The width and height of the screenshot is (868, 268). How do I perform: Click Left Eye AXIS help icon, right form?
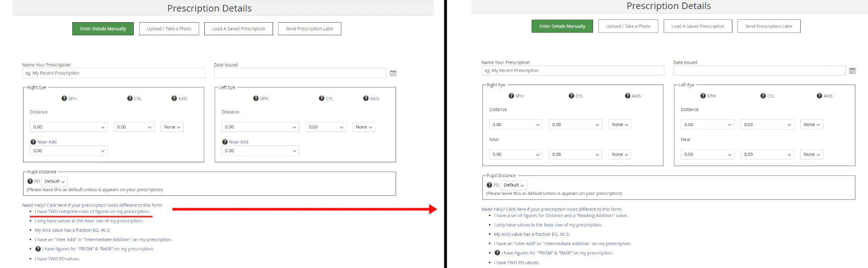pos(819,96)
